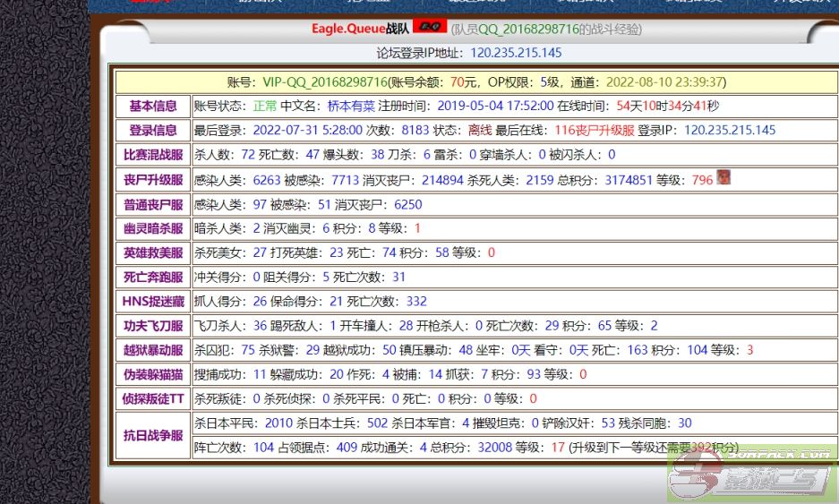Click the level avatar icon next to 796
Viewport: 839px width, 504px height.
tap(723, 178)
